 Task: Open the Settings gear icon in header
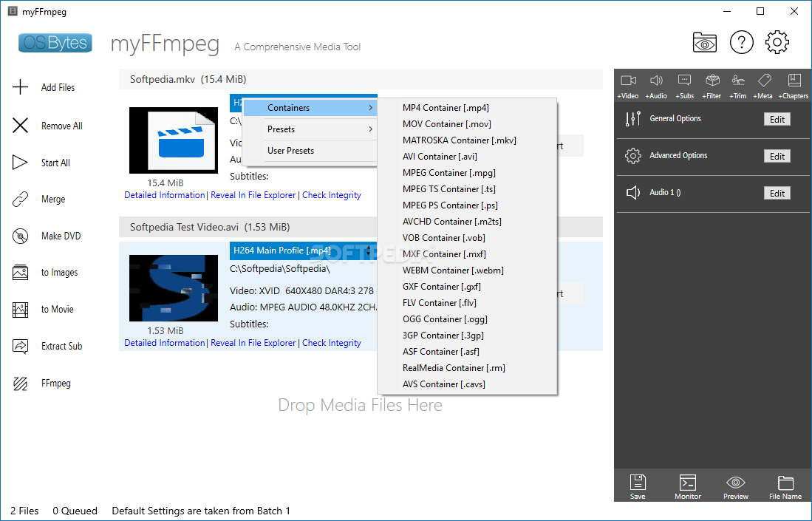[777, 42]
